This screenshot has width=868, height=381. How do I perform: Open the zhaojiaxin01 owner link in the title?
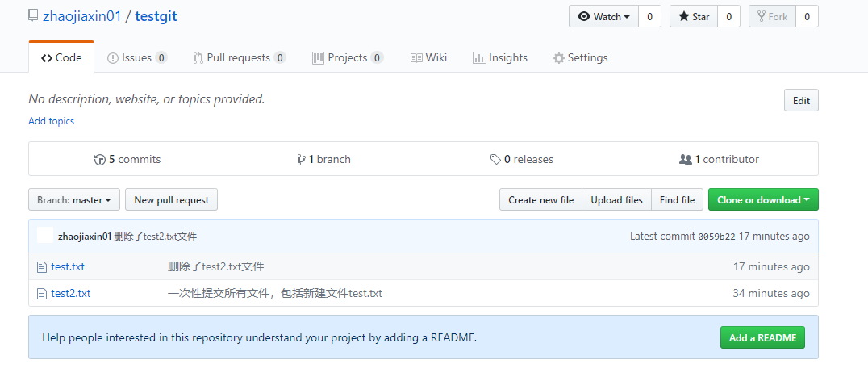82,16
